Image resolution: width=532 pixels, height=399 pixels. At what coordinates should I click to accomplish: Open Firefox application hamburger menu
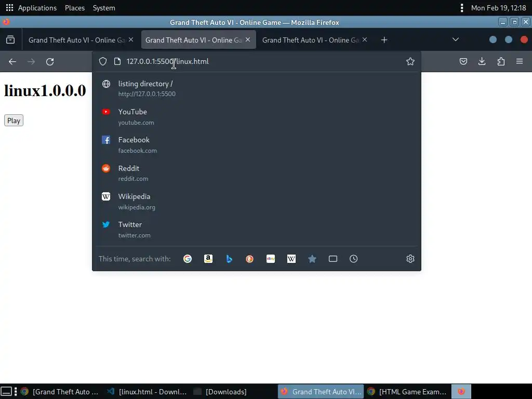tap(520, 61)
